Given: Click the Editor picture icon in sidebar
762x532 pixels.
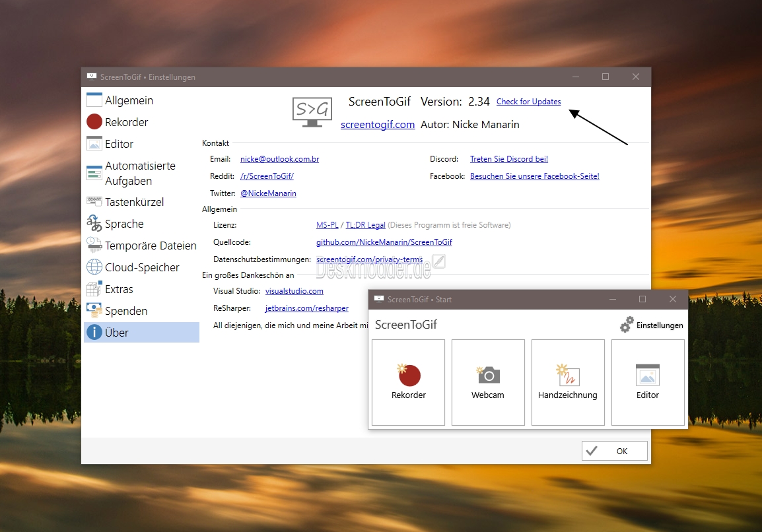Looking at the screenshot, I should 94,143.
